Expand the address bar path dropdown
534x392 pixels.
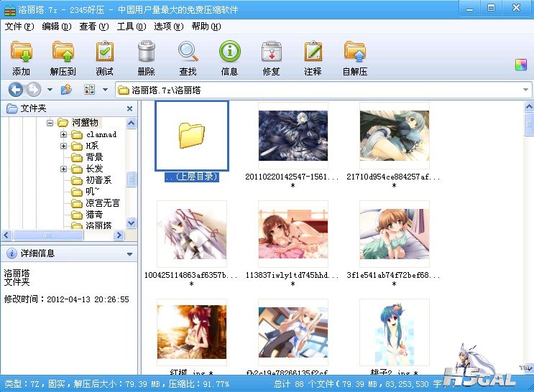526,90
